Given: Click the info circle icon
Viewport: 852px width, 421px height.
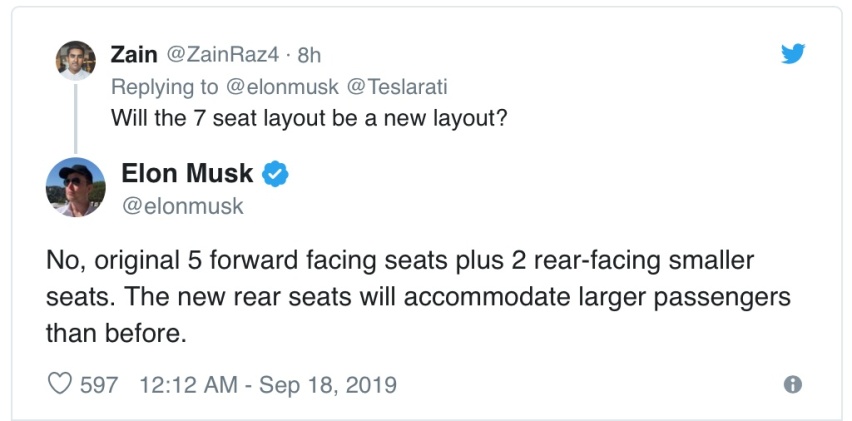Looking at the screenshot, I should coord(793,385).
